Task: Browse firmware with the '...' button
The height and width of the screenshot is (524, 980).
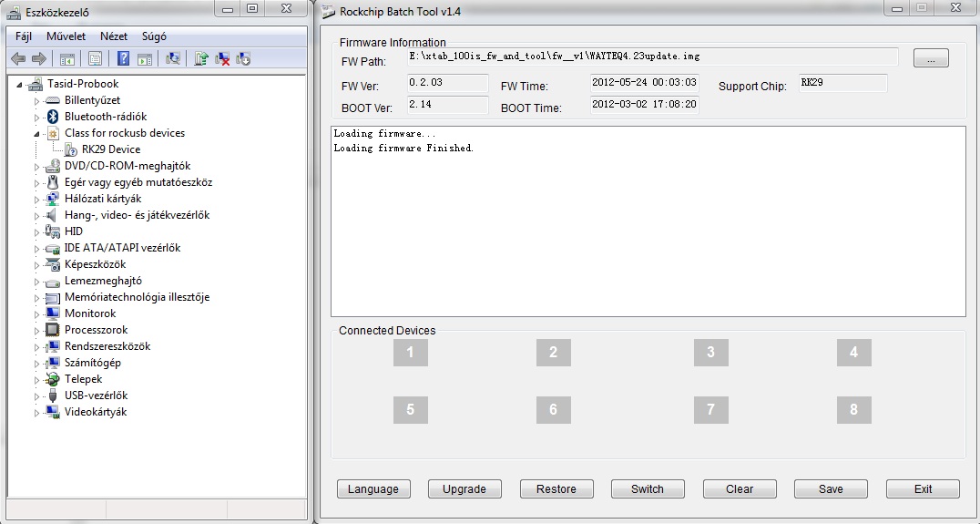Action: pos(931,57)
